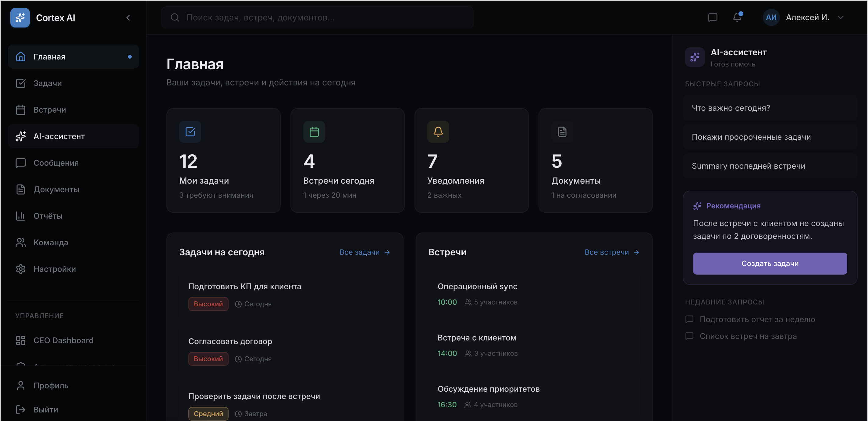Image resolution: width=868 pixels, height=421 pixels.
Task: Click the search magnifier icon
Action: (x=175, y=18)
